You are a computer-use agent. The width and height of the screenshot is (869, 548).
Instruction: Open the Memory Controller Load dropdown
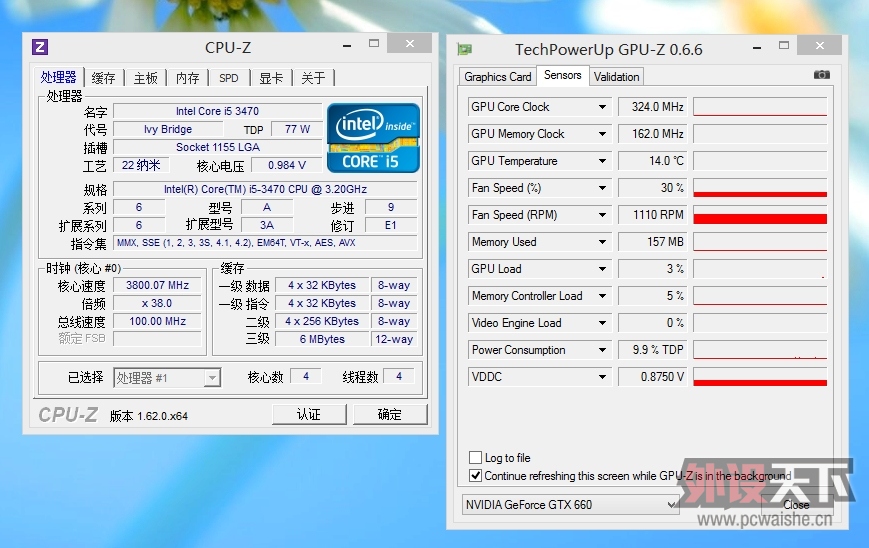point(602,296)
